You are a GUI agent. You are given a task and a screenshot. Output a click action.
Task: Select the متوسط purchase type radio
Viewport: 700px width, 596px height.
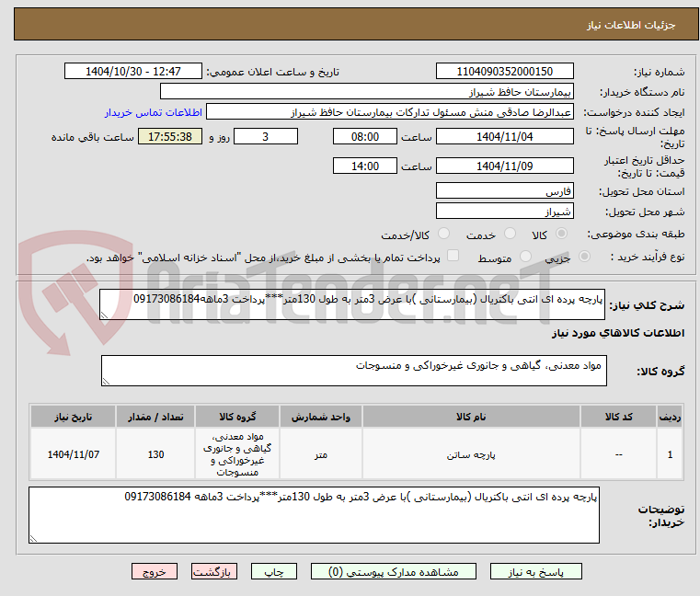pos(525,257)
